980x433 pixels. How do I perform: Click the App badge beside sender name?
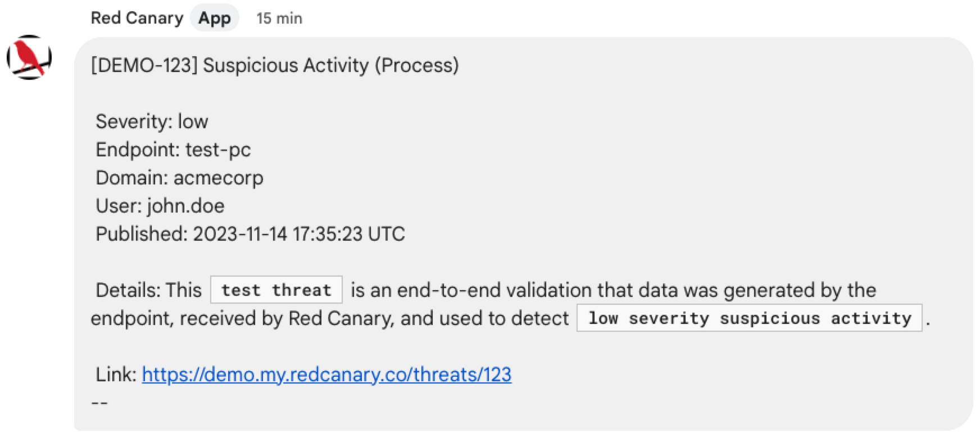pyautogui.click(x=215, y=18)
